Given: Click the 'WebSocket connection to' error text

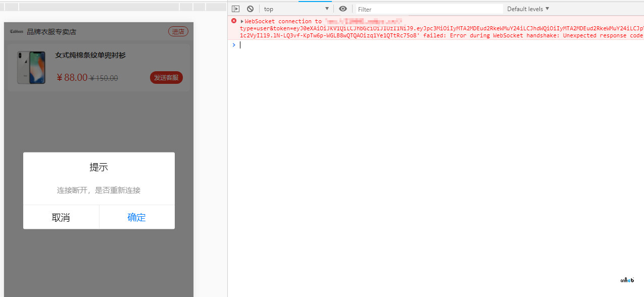Looking at the screenshot, I should pos(283,21).
